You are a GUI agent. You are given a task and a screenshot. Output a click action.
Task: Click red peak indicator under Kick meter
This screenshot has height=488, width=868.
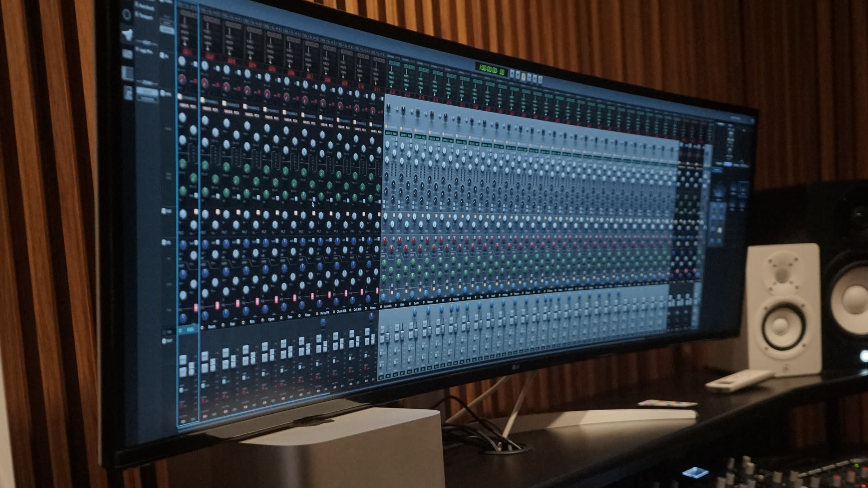click(187, 51)
